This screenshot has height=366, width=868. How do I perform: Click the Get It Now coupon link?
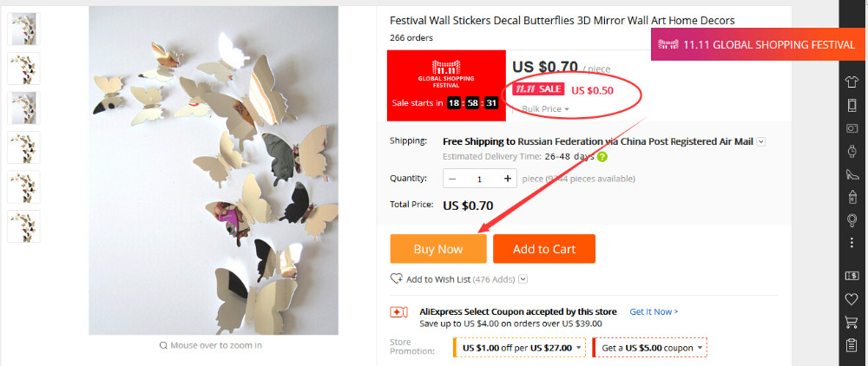[x=654, y=311]
